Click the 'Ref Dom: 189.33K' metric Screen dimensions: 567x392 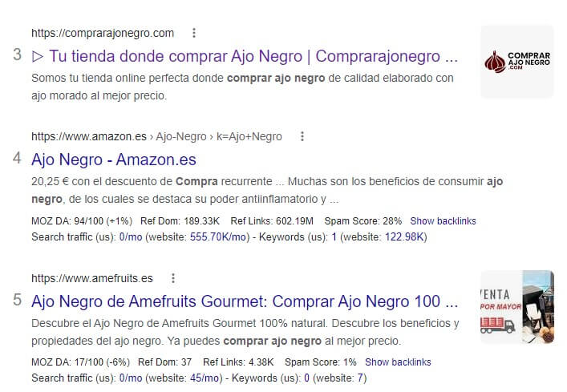click(x=180, y=221)
